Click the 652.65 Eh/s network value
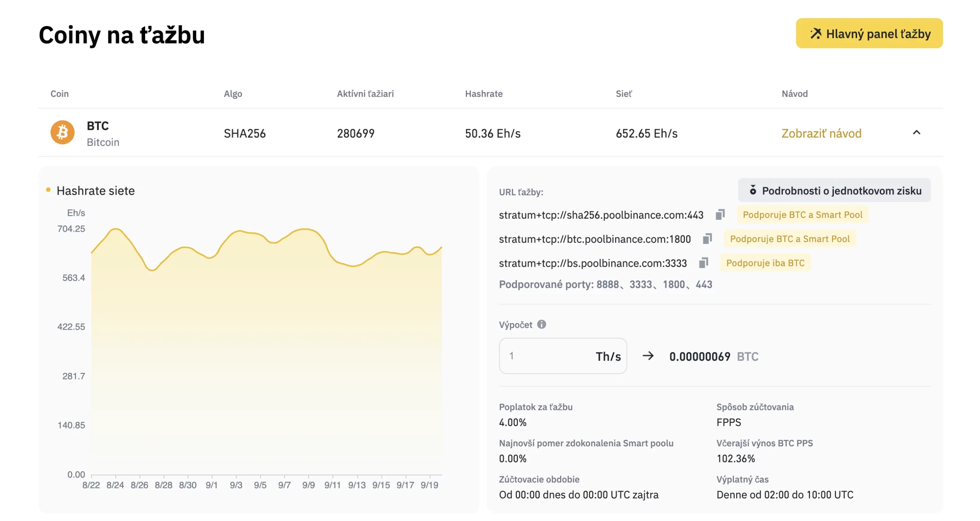The image size is (980, 521). pyautogui.click(x=647, y=133)
